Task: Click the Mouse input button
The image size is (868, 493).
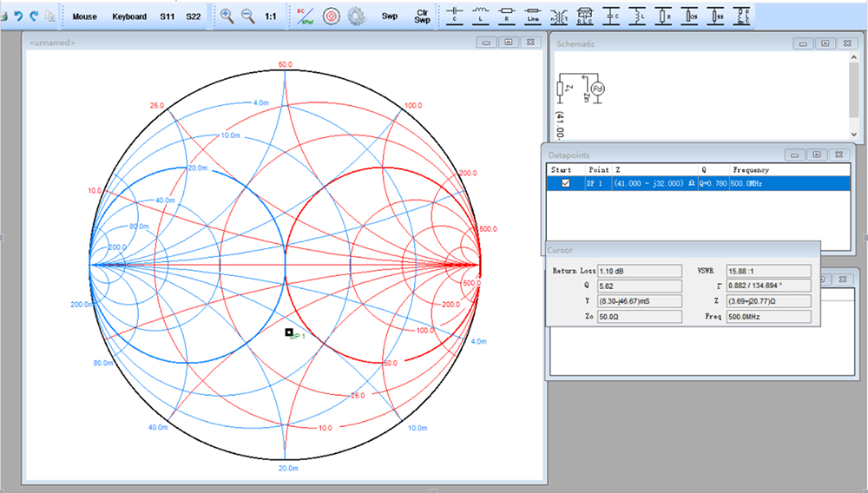Action: click(x=84, y=16)
